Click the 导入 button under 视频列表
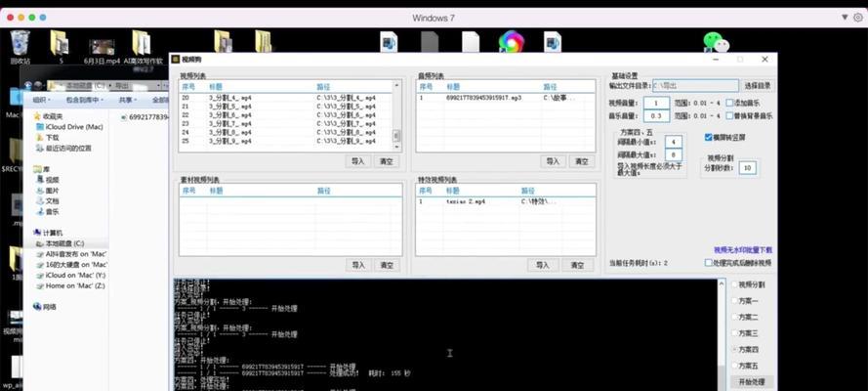The image size is (868, 391). (358, 161)
